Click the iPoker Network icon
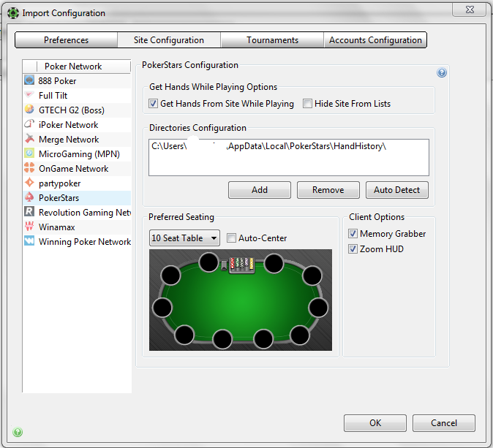Viewport: 493px width, 448px height. [29, 124]
